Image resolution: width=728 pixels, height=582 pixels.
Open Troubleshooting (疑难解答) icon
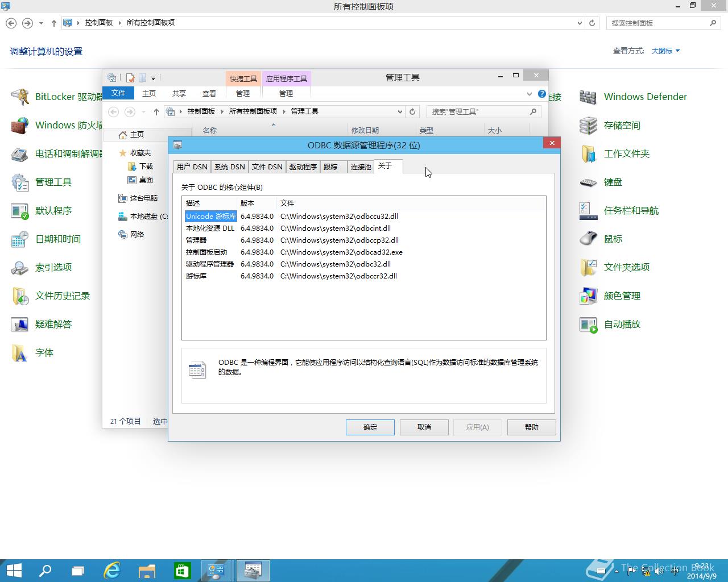pos(20,324)
